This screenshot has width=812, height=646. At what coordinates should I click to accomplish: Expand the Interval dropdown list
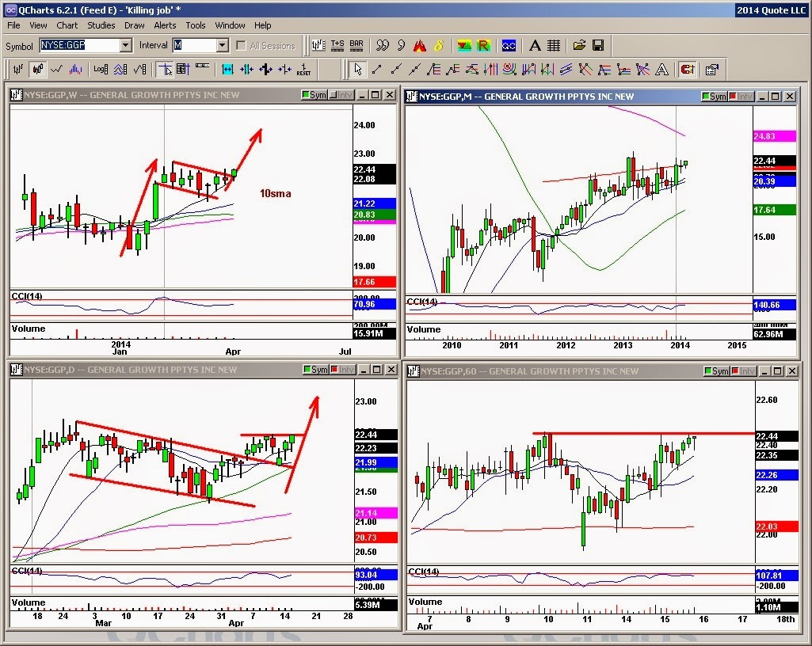[x=222, y=46]
